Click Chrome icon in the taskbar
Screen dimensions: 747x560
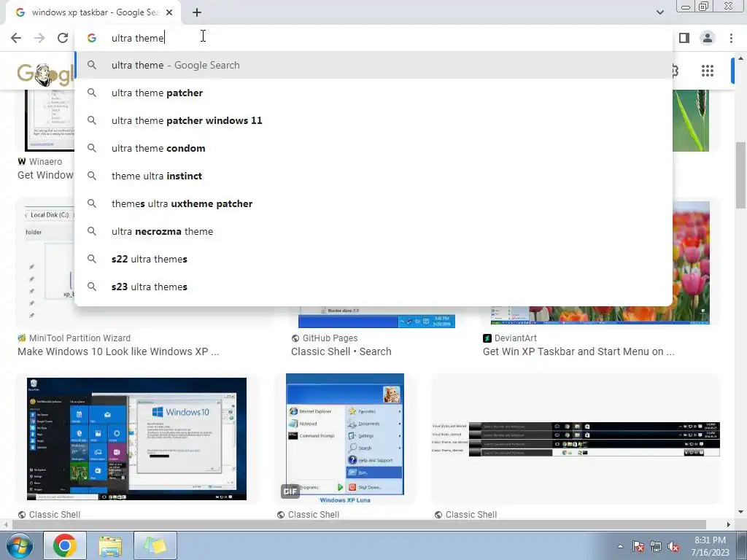click(x=65, y=545)
